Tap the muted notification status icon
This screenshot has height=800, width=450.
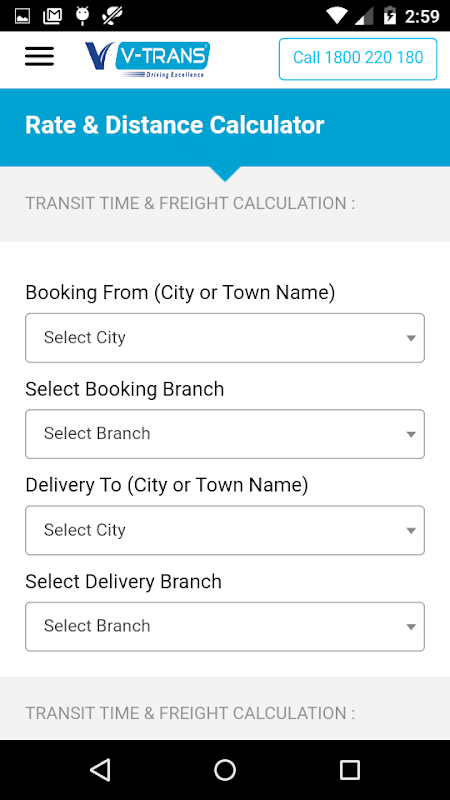(x=111, y=15)
